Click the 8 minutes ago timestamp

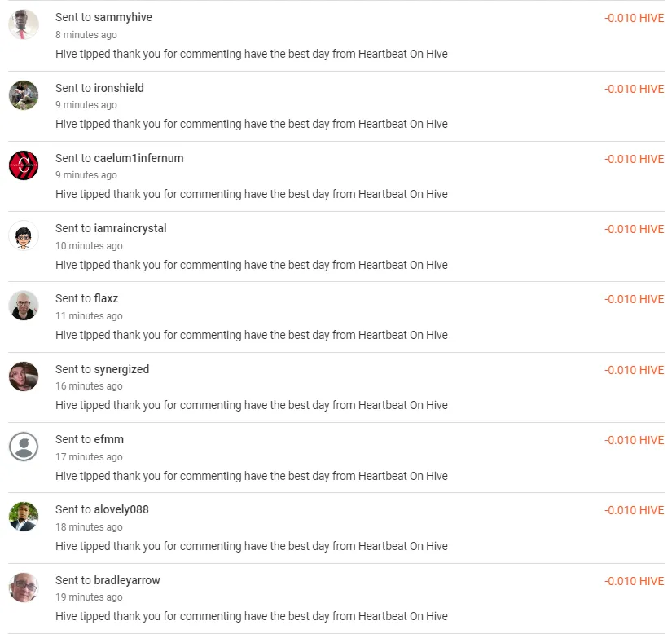(86, 35)
